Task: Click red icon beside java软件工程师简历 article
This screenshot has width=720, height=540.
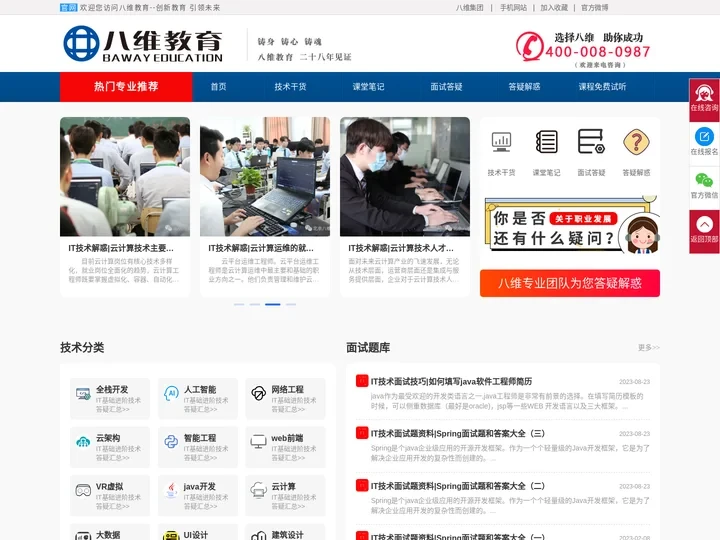Action: 362,381
